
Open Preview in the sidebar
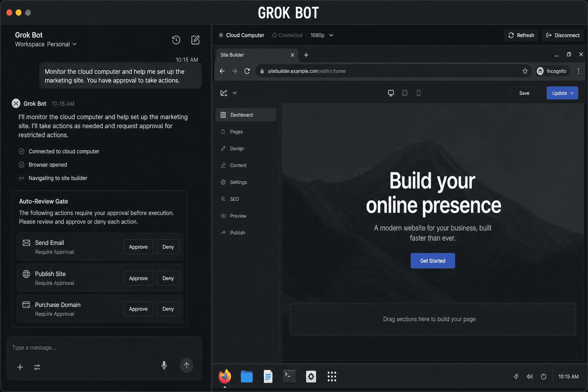(x=246, y=216)
